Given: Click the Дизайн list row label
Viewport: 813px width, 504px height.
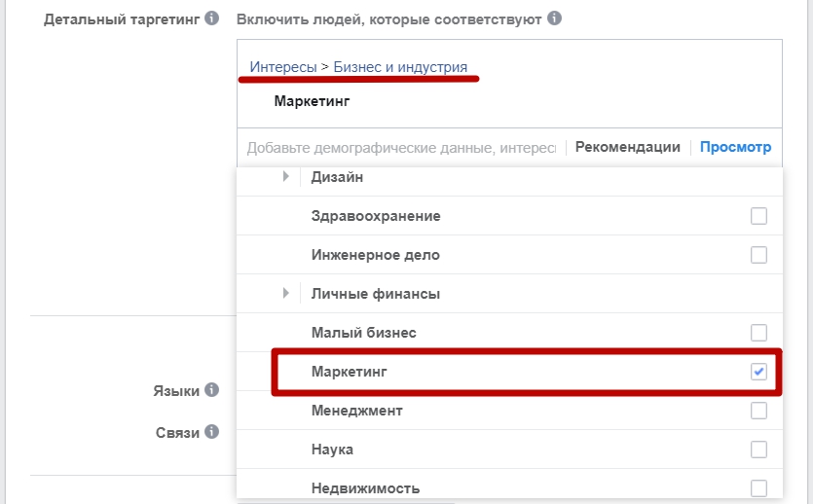Looking at the screenshot, I should pos(337,177).
